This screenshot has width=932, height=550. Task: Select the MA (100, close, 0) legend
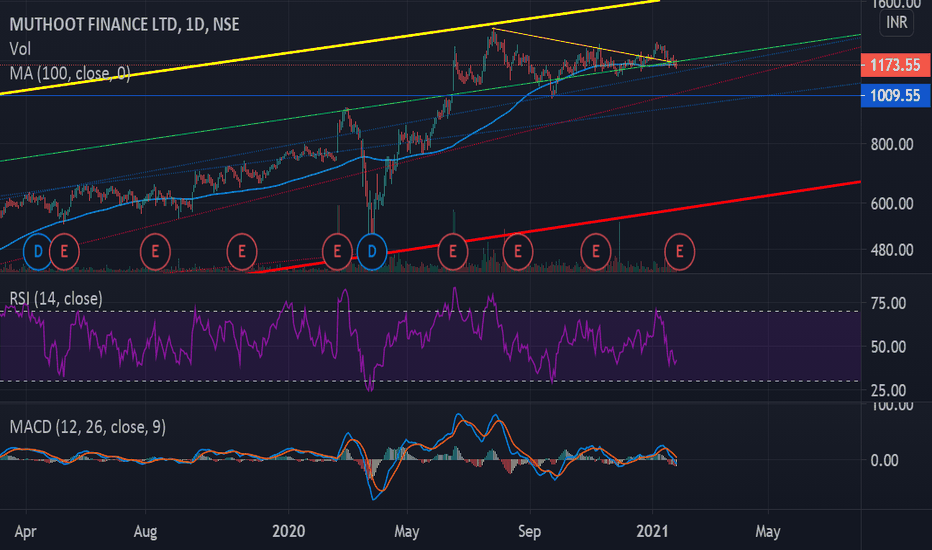[70, 74]
